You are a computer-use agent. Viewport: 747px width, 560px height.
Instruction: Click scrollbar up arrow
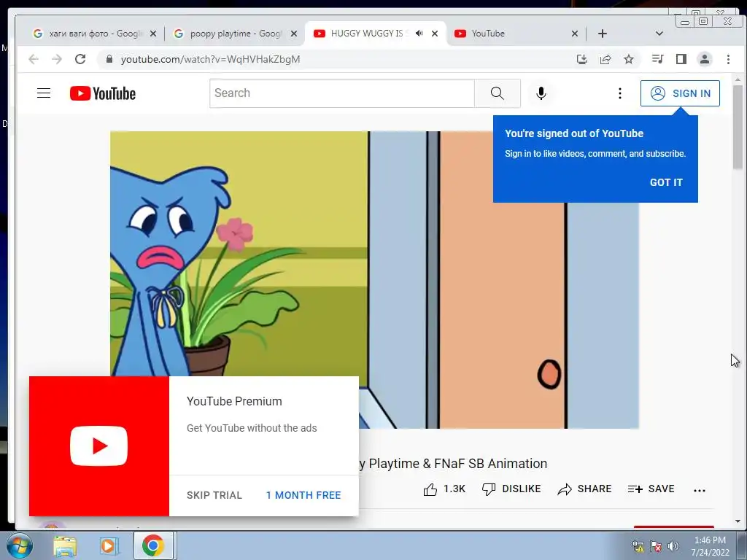coord(738,79)
